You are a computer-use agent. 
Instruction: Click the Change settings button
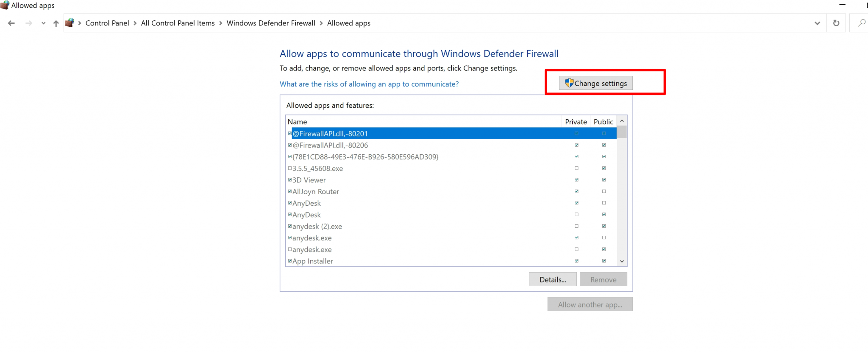tap(595, 83)
